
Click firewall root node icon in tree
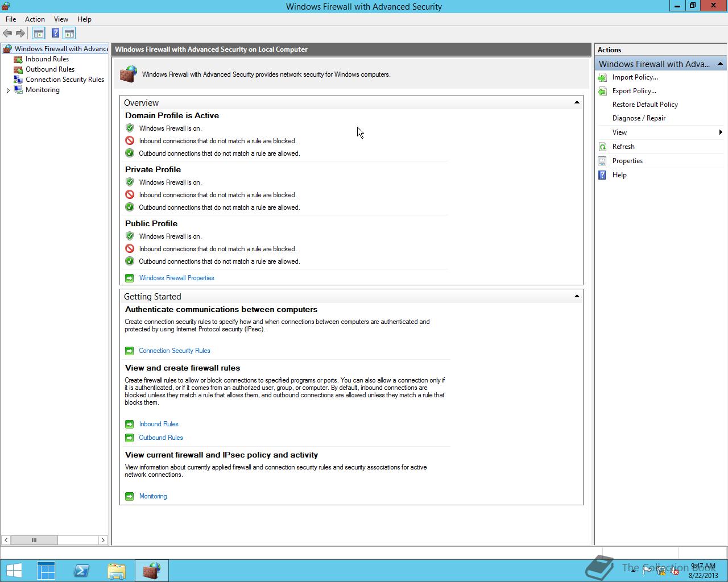tap(7, 49)
